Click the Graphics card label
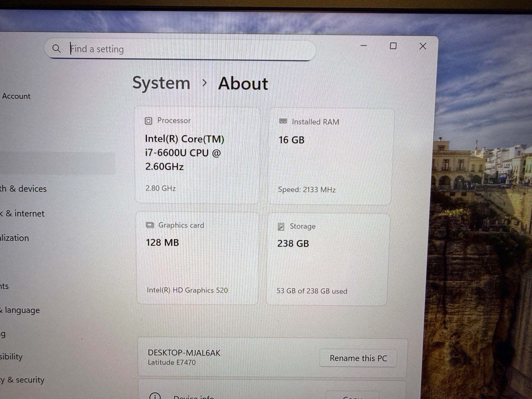 pyautogui.click(x=181, y=225)
